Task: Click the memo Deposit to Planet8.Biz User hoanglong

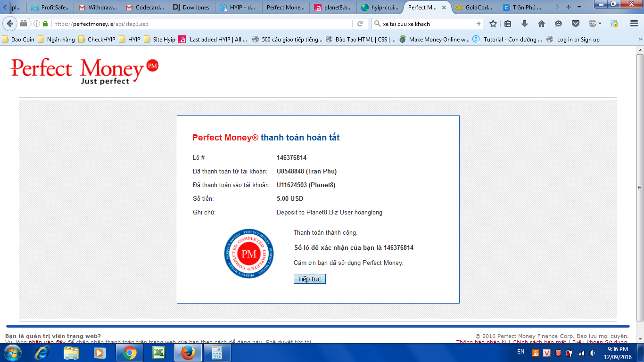Action: [x=330, y=212]
